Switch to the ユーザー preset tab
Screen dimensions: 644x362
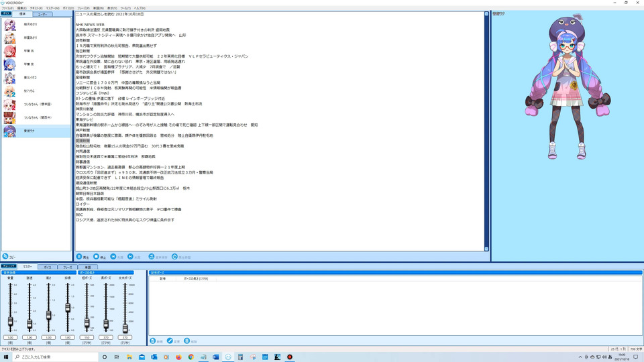(42, 14)
